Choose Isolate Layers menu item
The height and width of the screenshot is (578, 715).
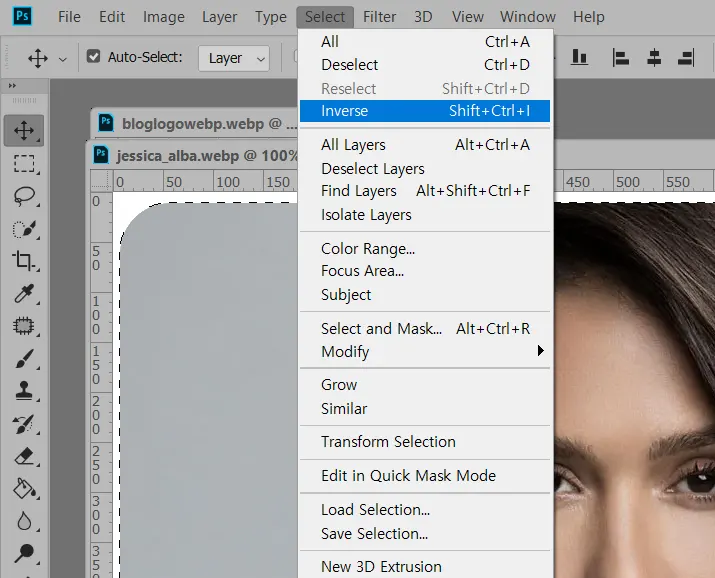click(x=425, y=215)
